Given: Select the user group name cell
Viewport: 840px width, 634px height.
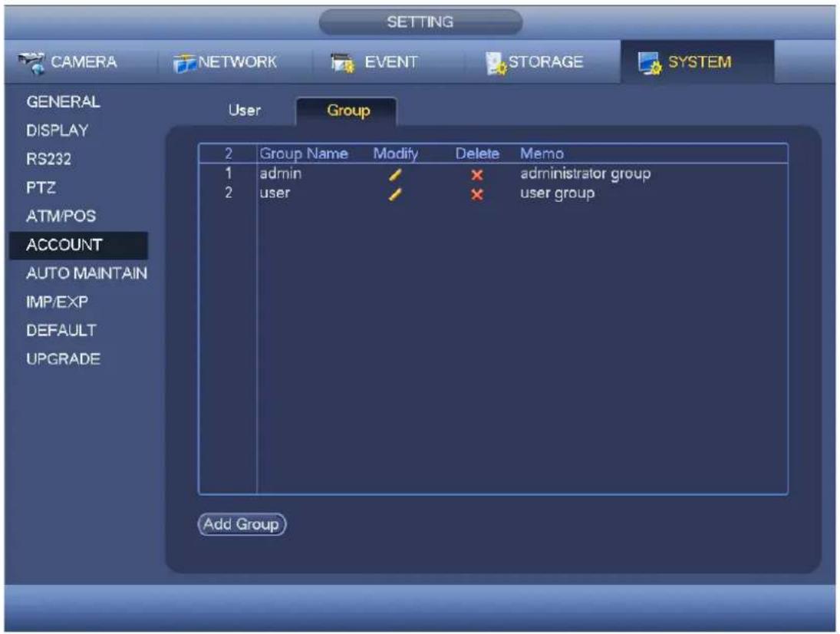Looking at the screenshot, I should [275, 193].
